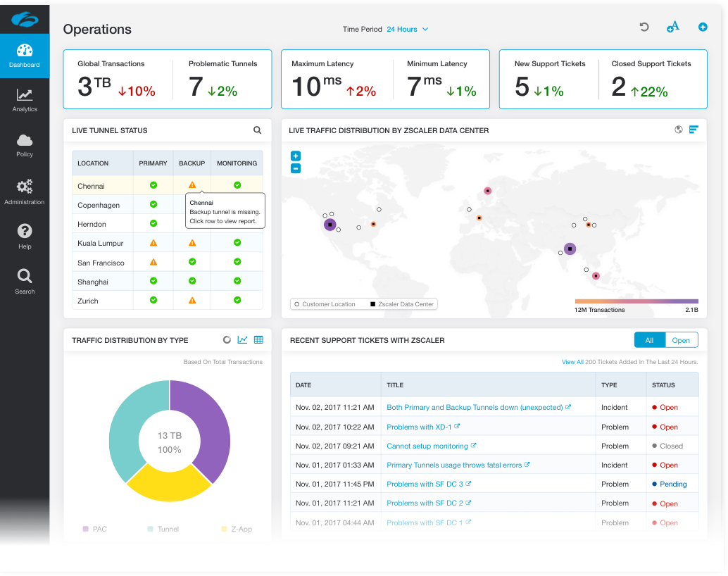Show traffic distribution as a table

tap(258, 340)
